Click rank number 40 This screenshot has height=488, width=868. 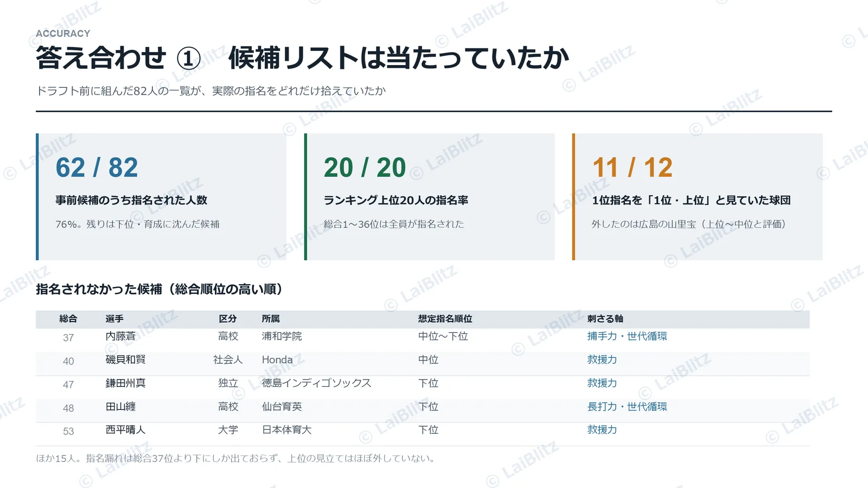coord(68,361)
